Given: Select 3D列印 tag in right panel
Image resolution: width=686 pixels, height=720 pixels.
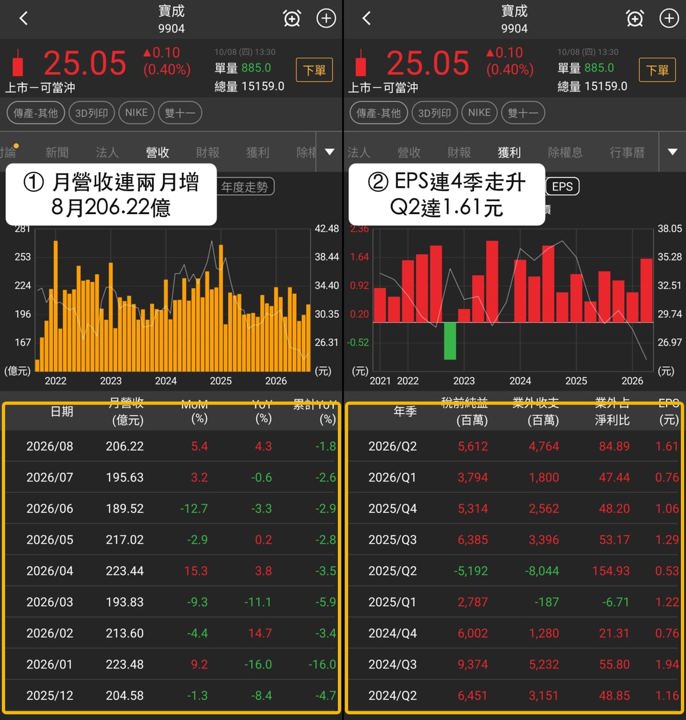Looking at the screenshot, I should pos(434,113).
